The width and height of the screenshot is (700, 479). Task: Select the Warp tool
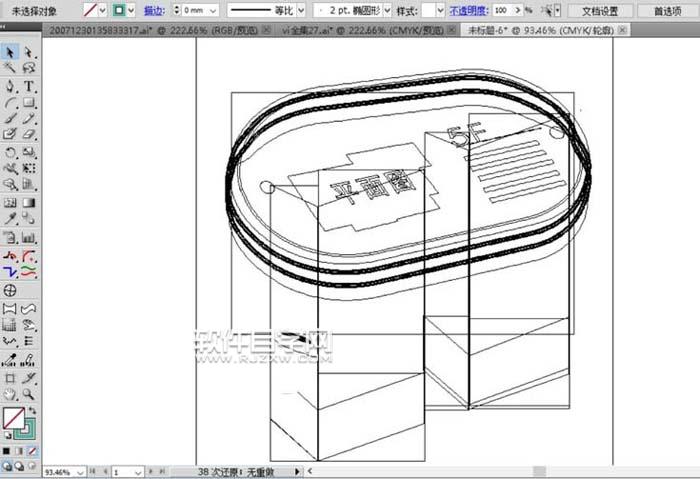[x=10, y=168]
